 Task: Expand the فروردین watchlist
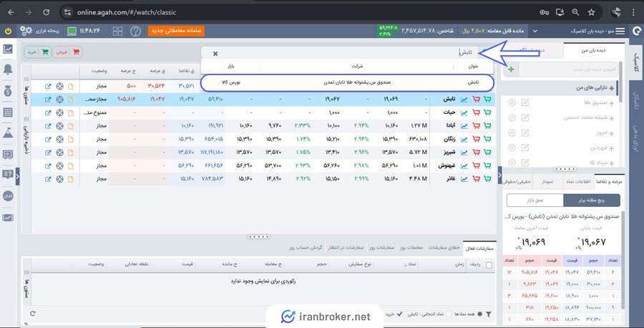click(612, 148)
